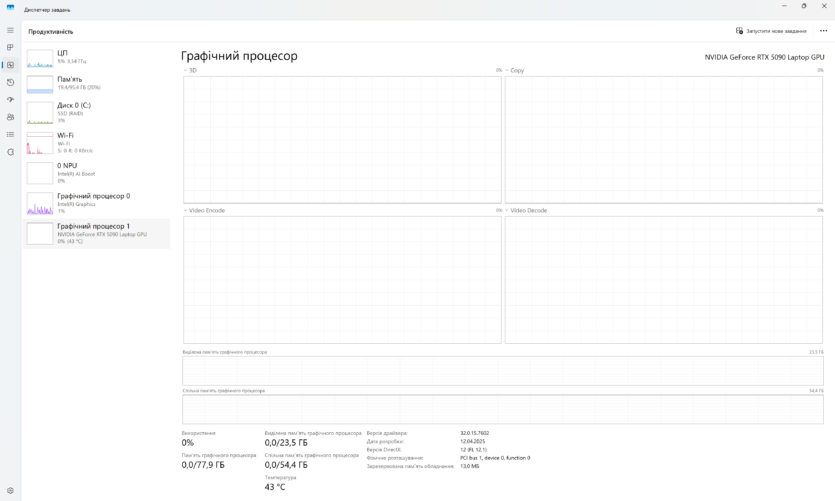The image size is (835, 501).
Task: Click "NVIDIA GeForce RTX 5090 Laptop GPU" label
Action: coord(764,57)
